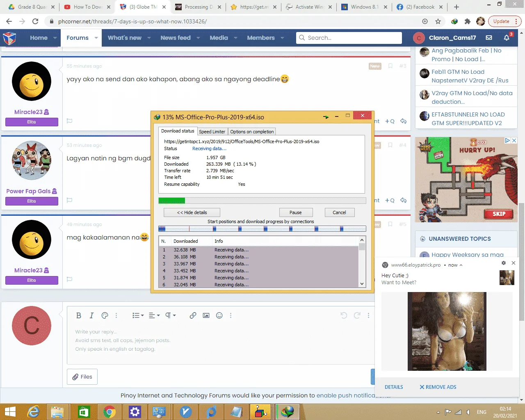
Task: Click DETAILS in the notification popup
Action: coord(394,387)
